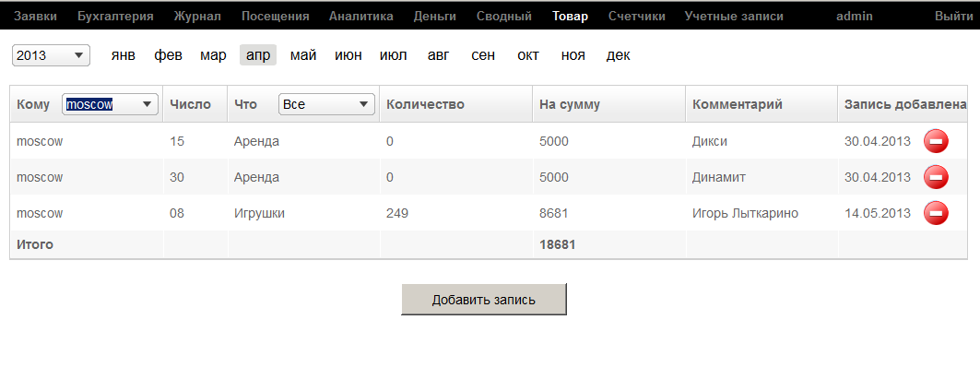Open the year 2013 dropdown
This screenshot has height=367, width=980.
coord(52,55)
